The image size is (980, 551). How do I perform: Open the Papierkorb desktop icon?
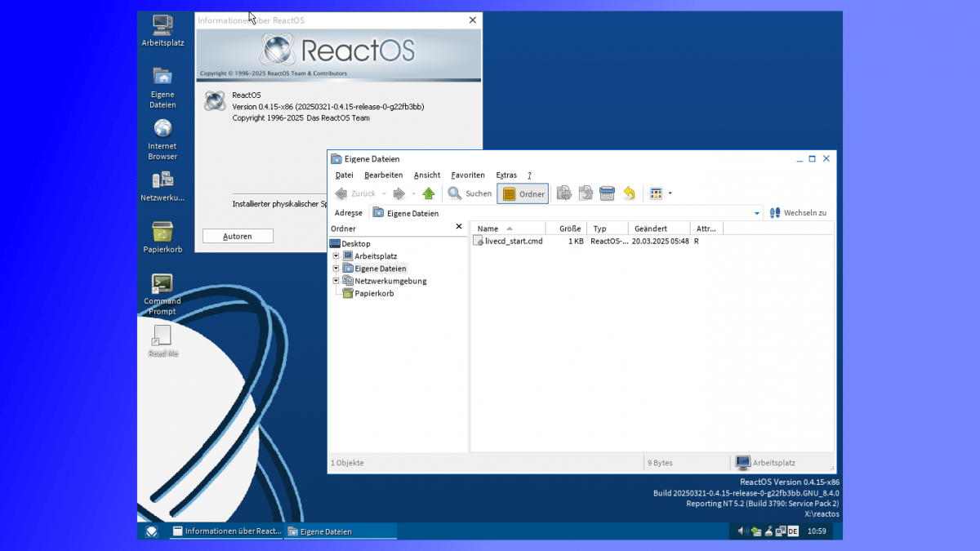pyautogui.click(x=162, y=237)
